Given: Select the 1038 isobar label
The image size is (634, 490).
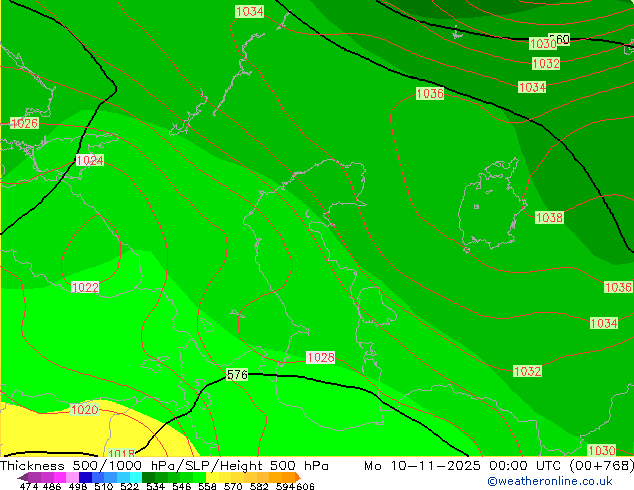Looking at the screenshot, I should point(549,218).
